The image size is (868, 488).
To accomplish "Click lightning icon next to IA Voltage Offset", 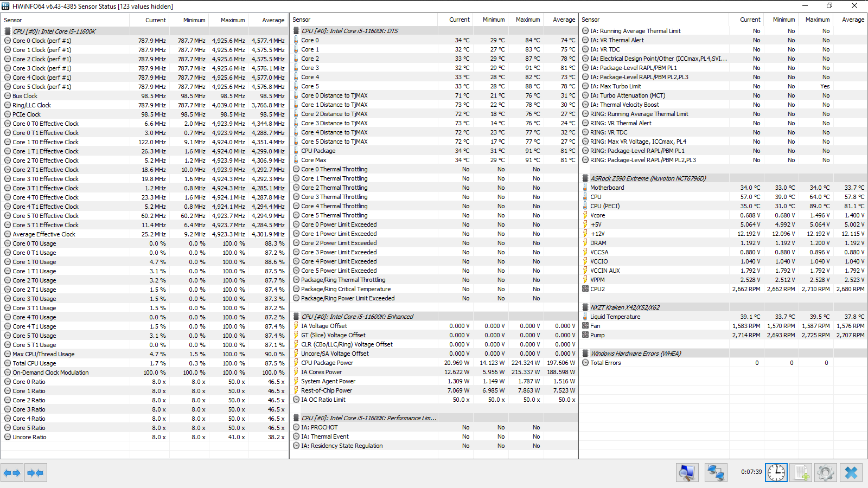I will coord(296,326).
